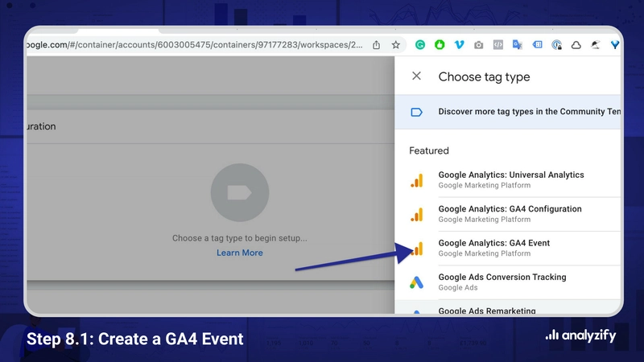The image size is (644, 362).
Task: Open the Google Translate extension icon
Action: (x=517, y=45)
